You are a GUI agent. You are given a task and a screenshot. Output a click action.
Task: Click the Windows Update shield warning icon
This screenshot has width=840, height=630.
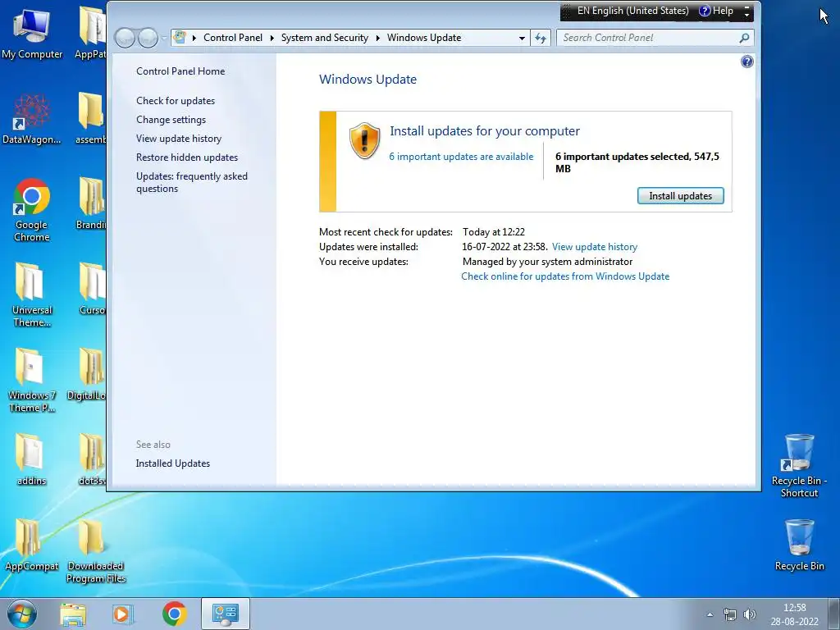pyautogui.click(x=364, y=140)
